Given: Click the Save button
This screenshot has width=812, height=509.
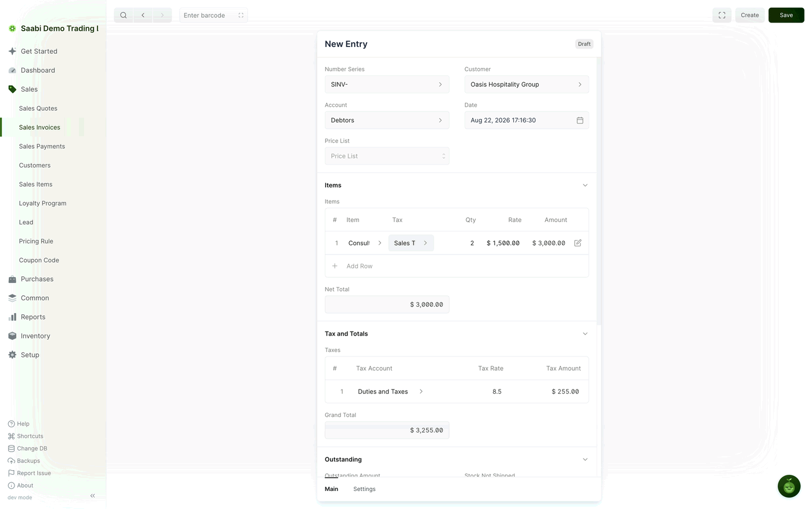Looking at the screenshot, I should 786,15.
